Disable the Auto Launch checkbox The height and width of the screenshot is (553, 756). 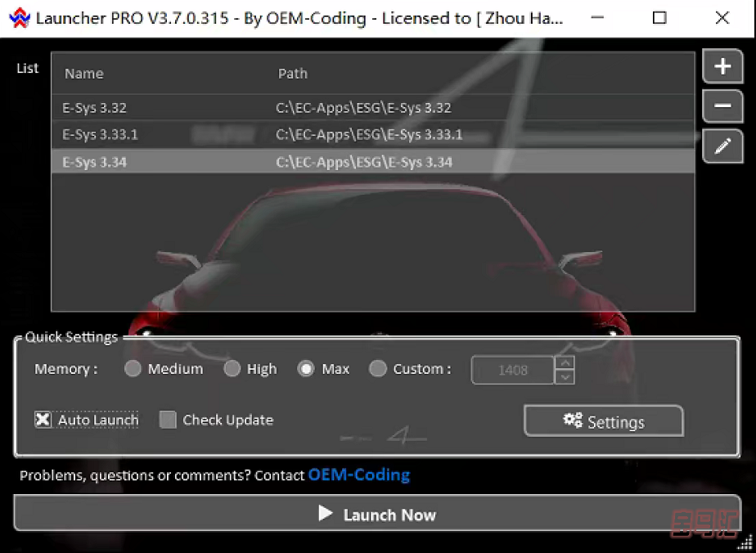[43, 420]
